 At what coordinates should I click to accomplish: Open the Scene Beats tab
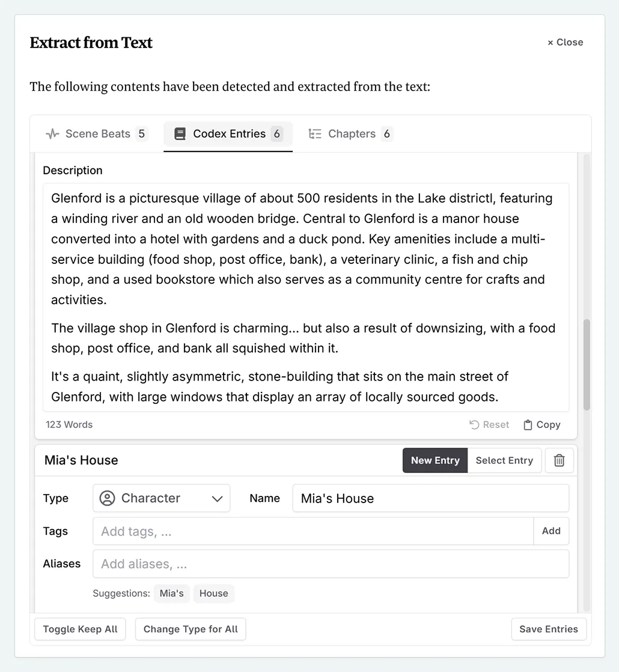tap(98, 133)
